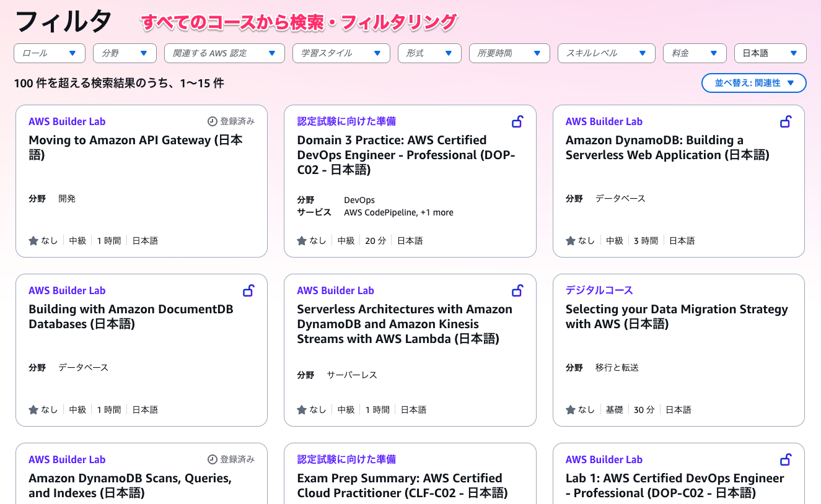Click AWS Builder Lab label on Serverless Architectures card
821x504 pixels.
(x=335, y=290)
